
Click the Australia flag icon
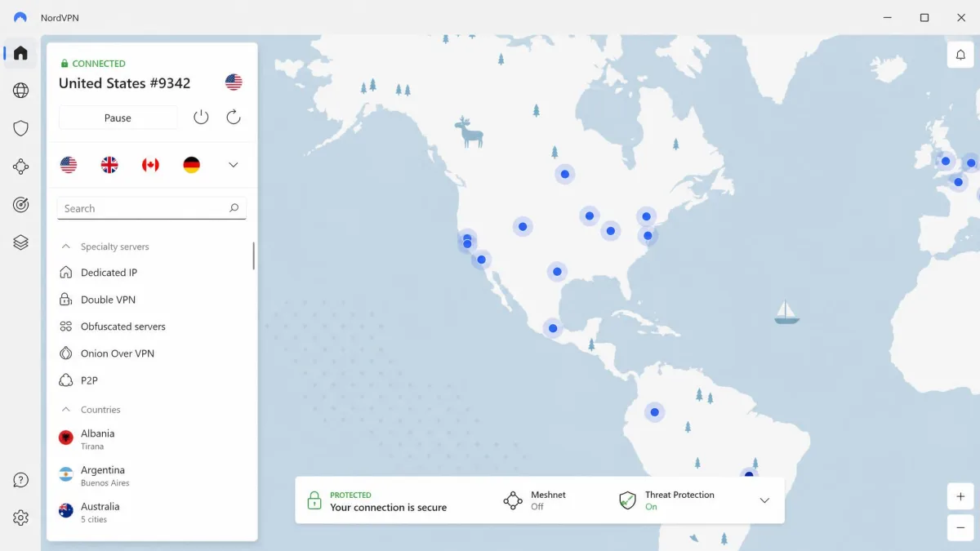click(66, 510)
